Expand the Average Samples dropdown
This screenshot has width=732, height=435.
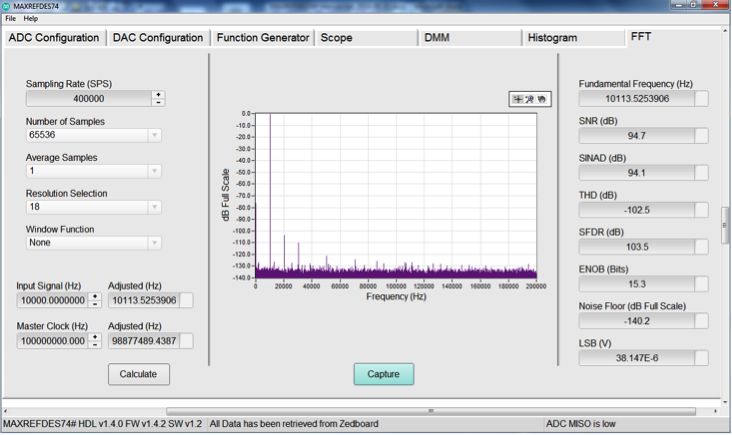pos(154,171)
